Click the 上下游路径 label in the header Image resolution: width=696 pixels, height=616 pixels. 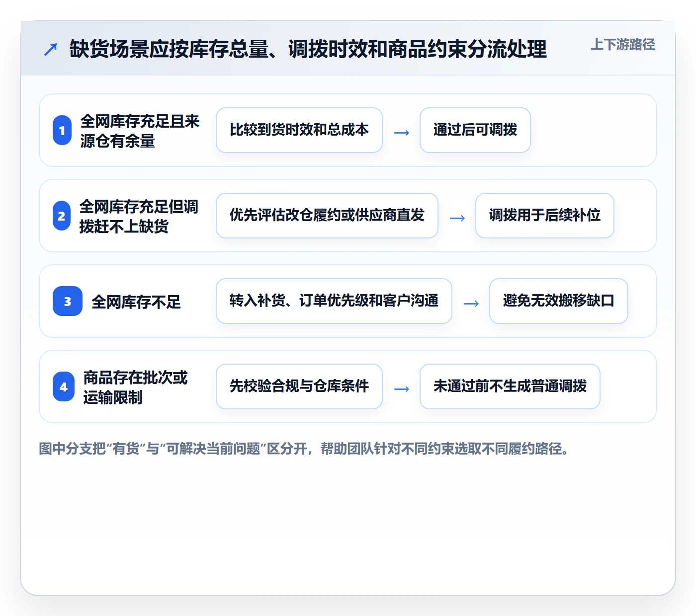click(x=623, y=45)
